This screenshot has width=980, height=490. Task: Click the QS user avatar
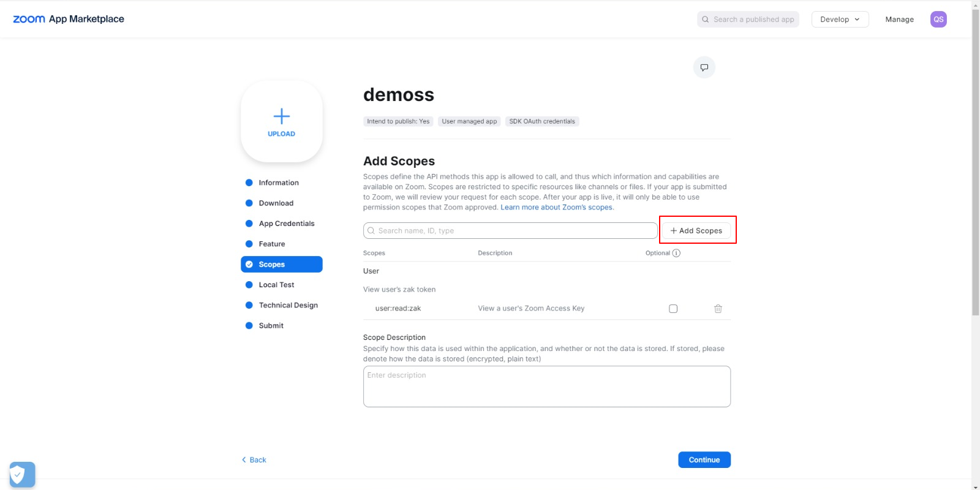pos(938,20)
